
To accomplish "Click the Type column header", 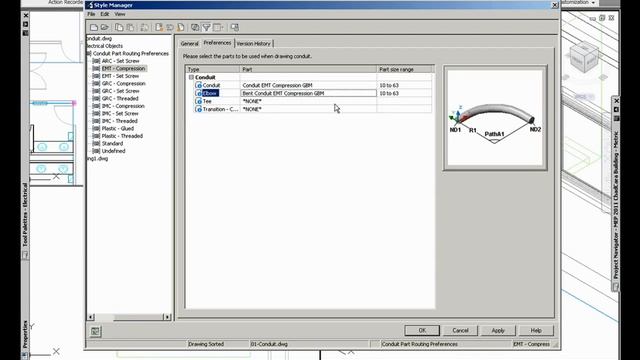I will pyautogui.click(x=213, y=69).
